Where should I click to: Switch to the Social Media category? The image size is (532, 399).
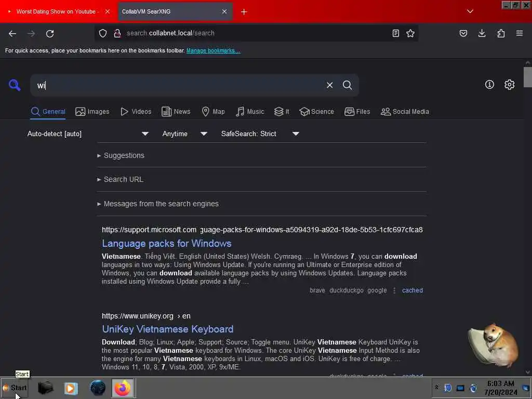coord(405,112)
